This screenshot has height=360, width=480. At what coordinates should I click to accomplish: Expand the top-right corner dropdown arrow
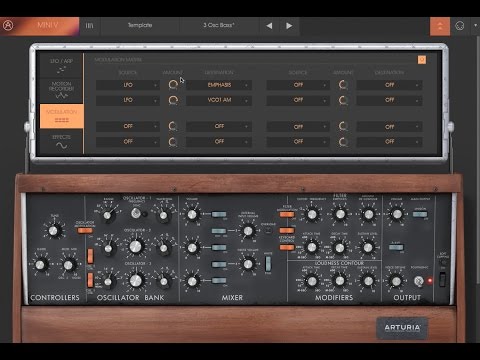point(475,25)
